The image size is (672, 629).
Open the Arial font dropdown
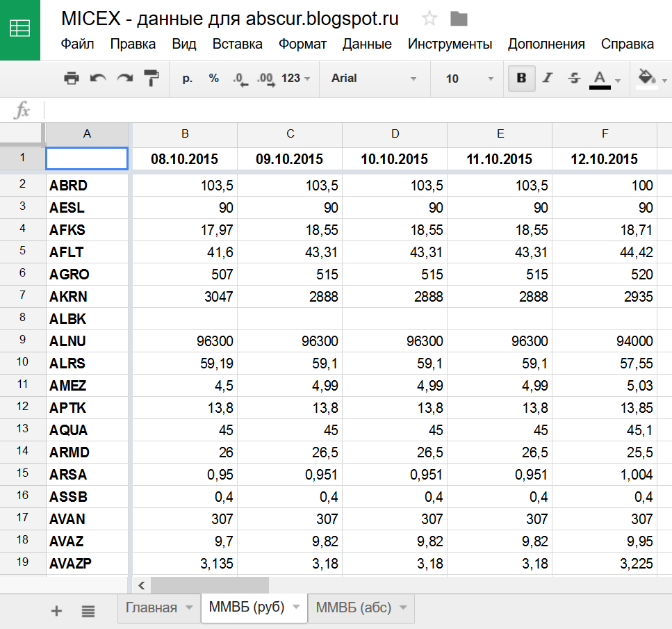pos(374,78)
